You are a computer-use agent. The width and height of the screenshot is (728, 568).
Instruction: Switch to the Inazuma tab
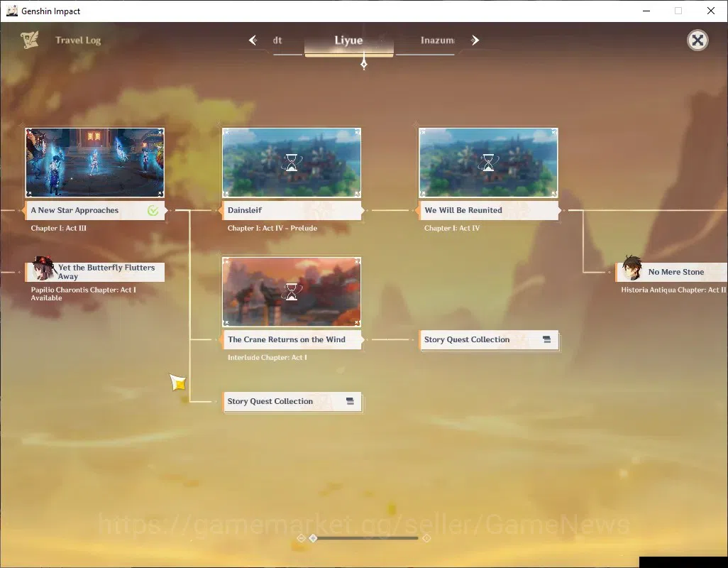(x=437, y=40)
